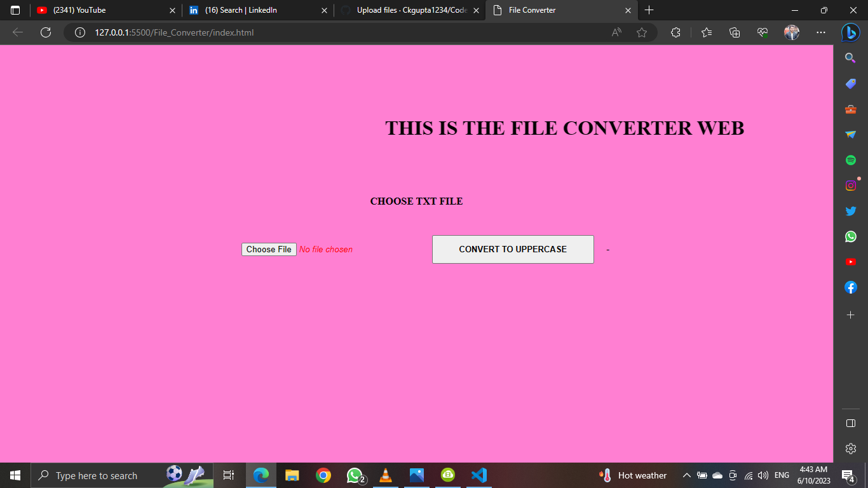Toggle favorite star for this page
The image size is (868, 488).
coord(642,32)
